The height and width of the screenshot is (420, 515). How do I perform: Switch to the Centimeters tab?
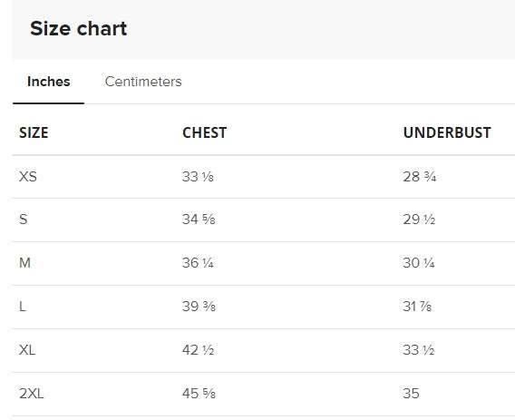coord(143,82)
